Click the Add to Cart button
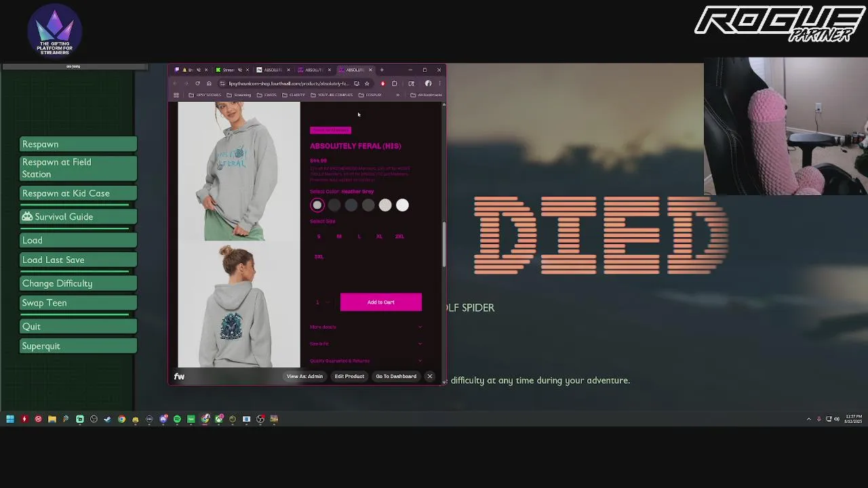 coord(381,302)
